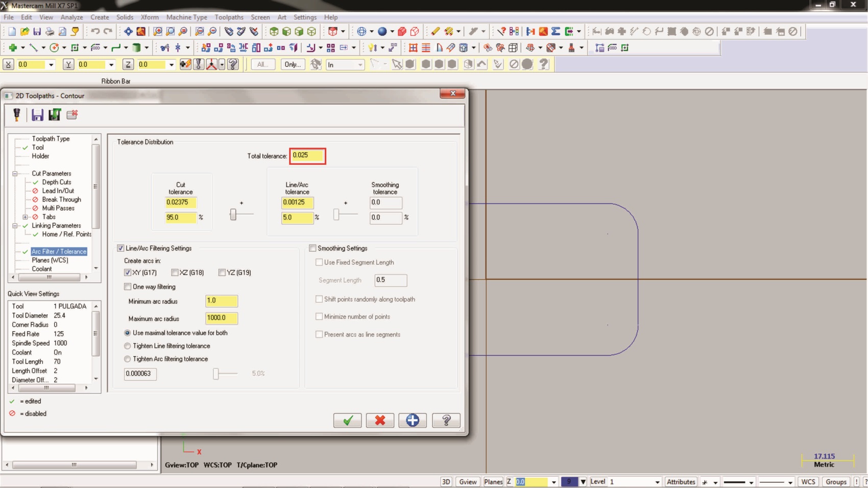
Task: Click the Total tolerance input field
Action: click(x=307, y=156)
